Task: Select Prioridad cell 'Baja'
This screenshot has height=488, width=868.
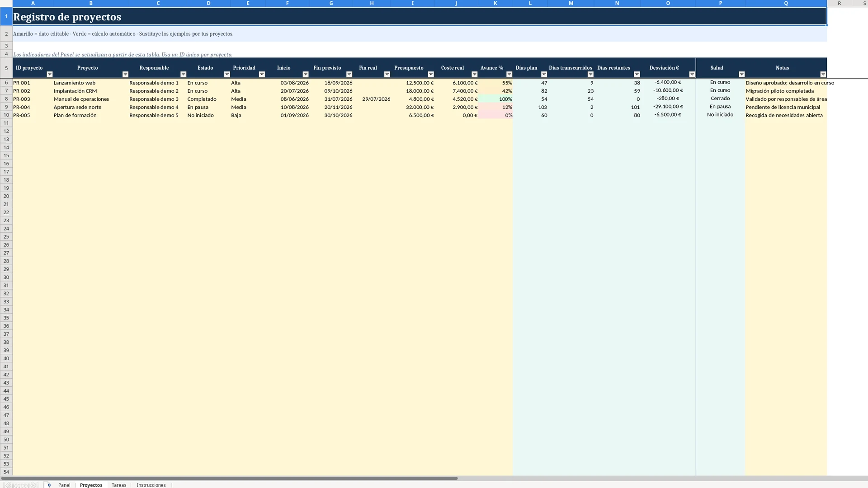Action: (248, 115)
